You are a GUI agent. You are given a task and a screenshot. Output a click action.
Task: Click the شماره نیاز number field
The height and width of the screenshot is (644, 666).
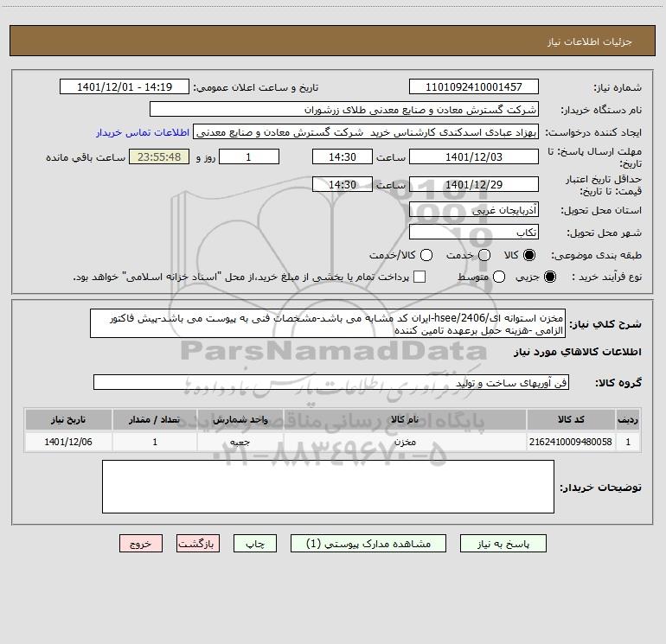tap(474, 86)
